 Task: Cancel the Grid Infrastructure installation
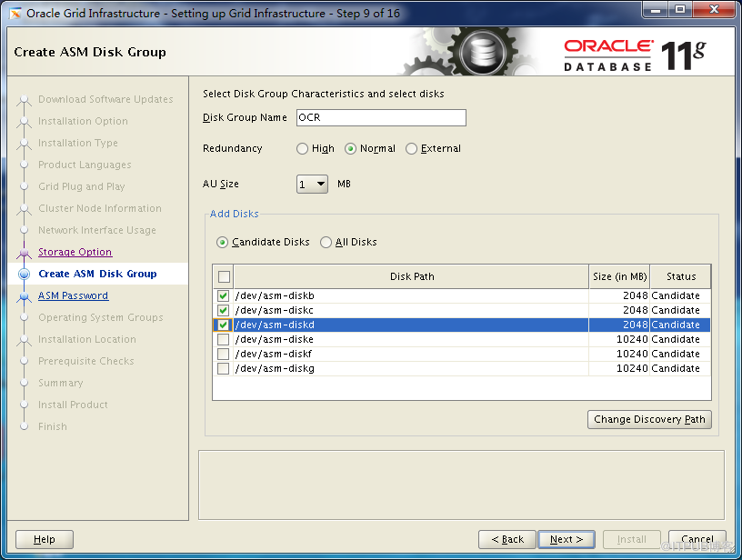[697, 539]
